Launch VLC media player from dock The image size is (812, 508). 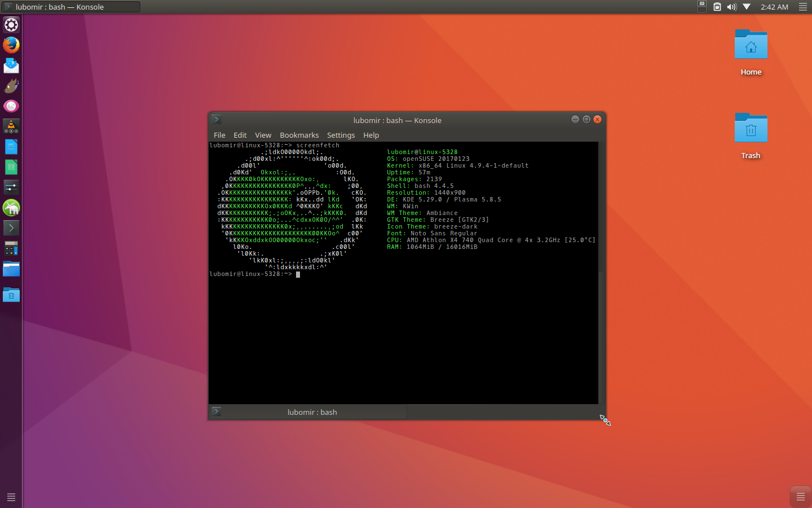(11, 126)
